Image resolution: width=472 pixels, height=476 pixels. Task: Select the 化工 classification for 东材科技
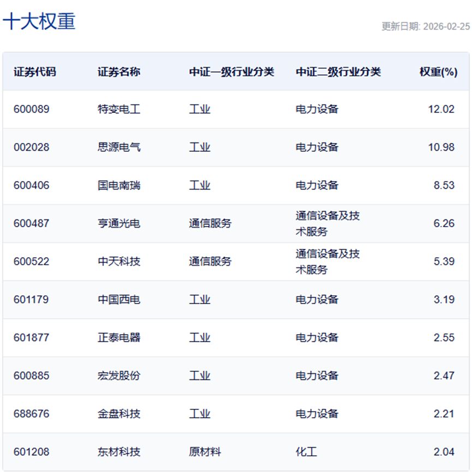coord(303,451)
